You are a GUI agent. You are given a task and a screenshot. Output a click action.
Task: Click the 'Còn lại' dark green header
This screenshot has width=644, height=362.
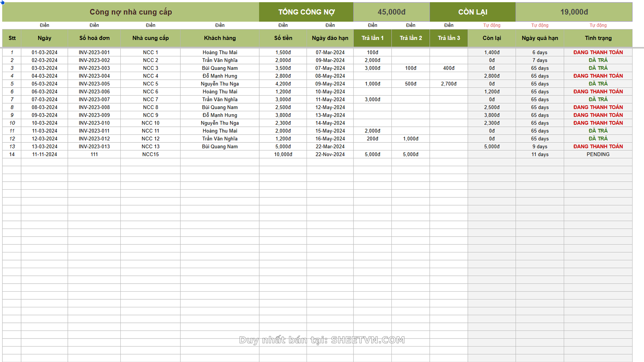(473, 12)
